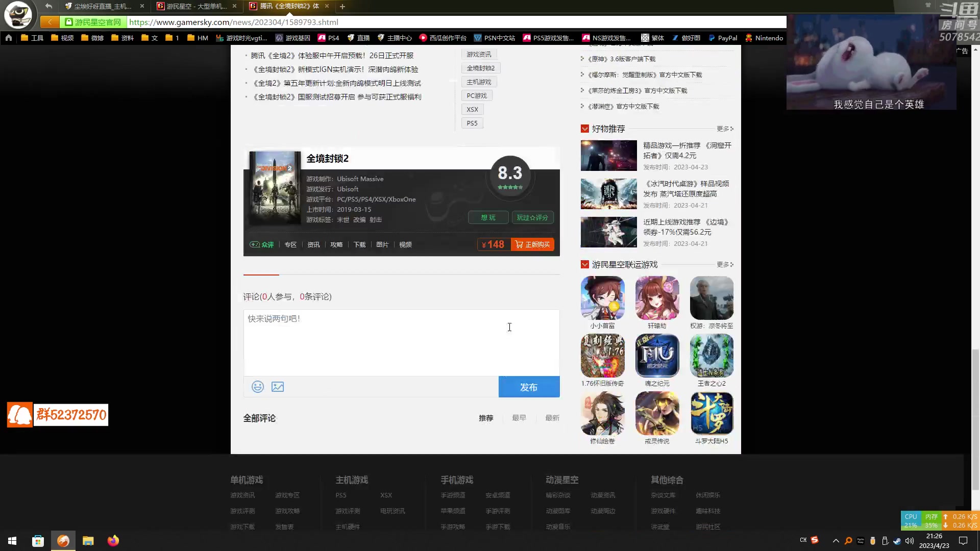The height and width of the screenshot is (551, 980).
Task: Open File Explorer from the taskbar
Action: tap(88, 541)
